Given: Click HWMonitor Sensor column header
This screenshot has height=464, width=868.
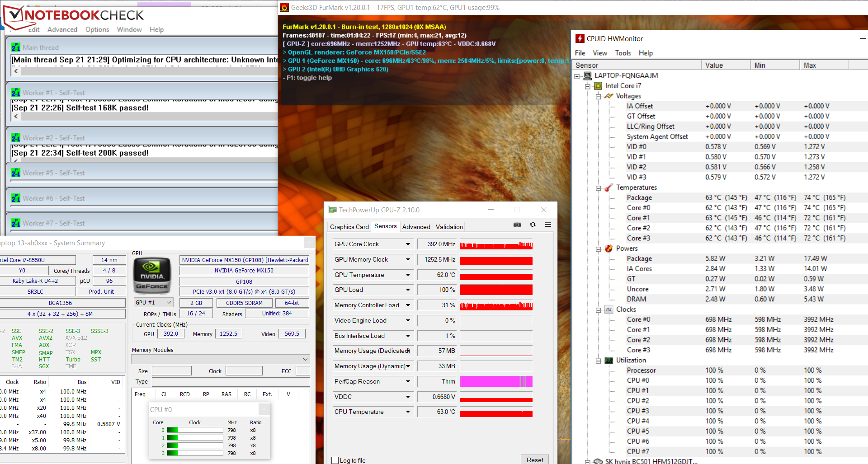Looking at the screenshot, I should (x=637, y=65).
